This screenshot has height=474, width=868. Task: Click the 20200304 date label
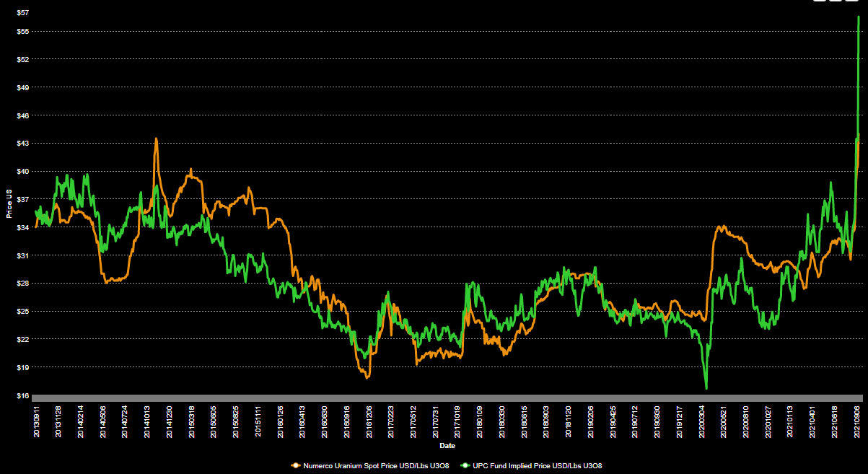[x=701, y=421]
